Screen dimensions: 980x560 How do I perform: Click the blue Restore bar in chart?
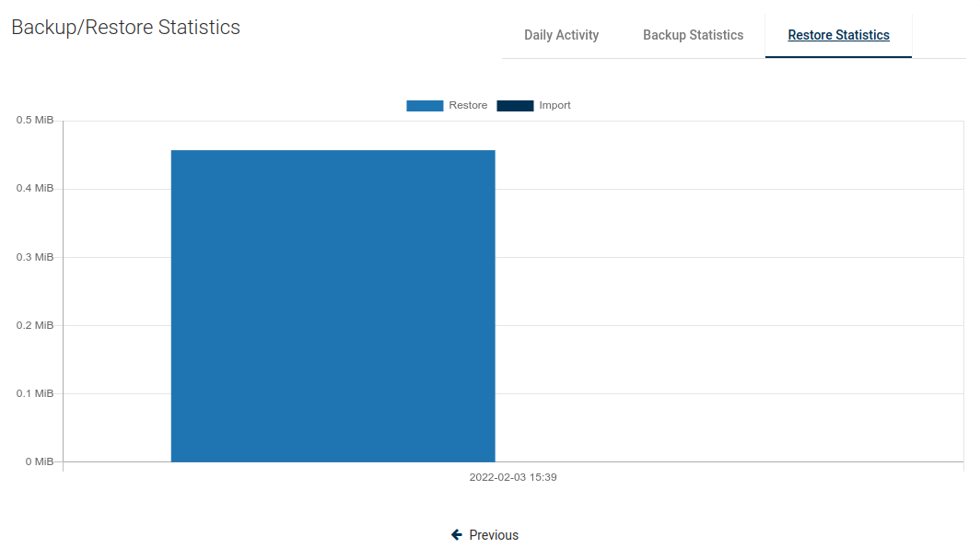coord(332,306)
